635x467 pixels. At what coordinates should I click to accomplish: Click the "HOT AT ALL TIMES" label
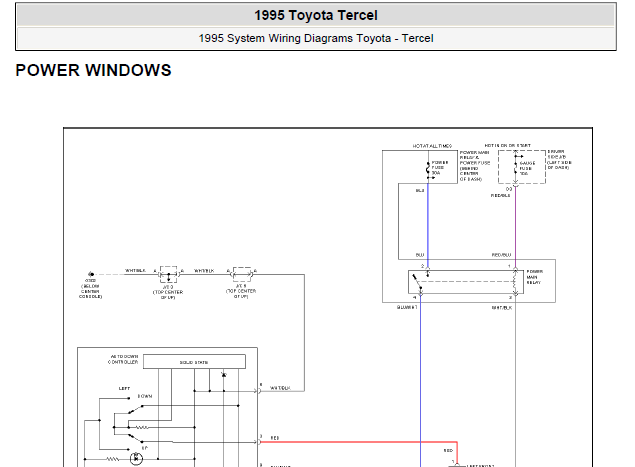coord(432,146)
